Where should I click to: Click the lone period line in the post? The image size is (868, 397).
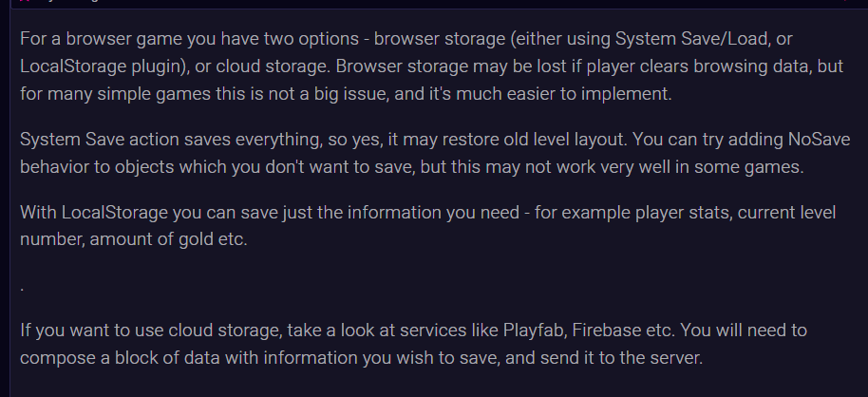[x=21, y=284]
